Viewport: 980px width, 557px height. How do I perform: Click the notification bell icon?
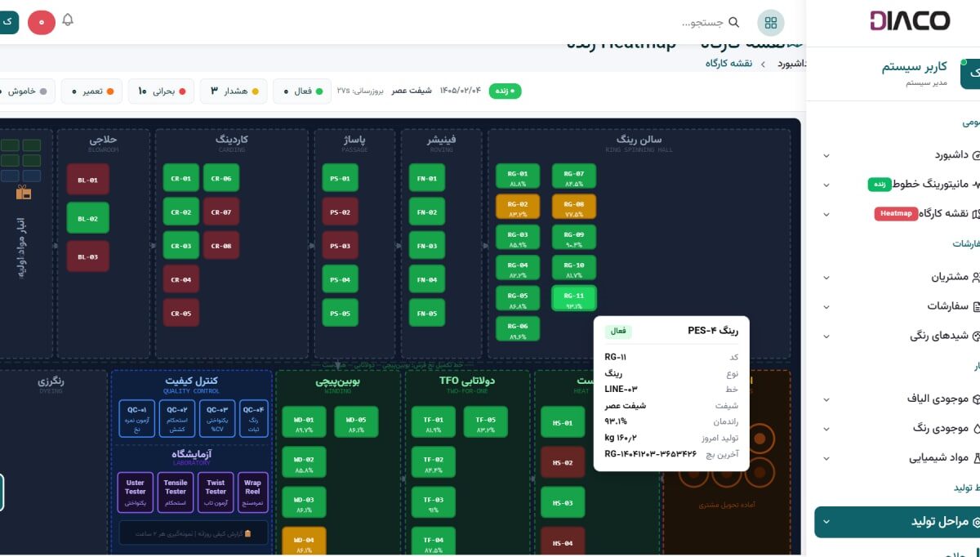tap(68, 20)
